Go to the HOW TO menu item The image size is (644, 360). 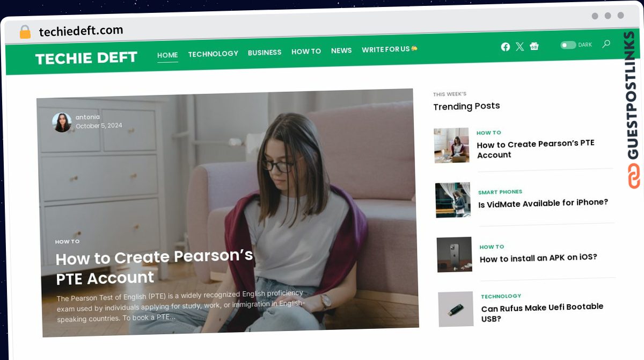(306, 52)
